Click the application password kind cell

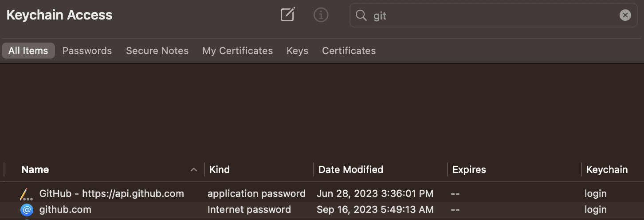[x=256, y=193]
